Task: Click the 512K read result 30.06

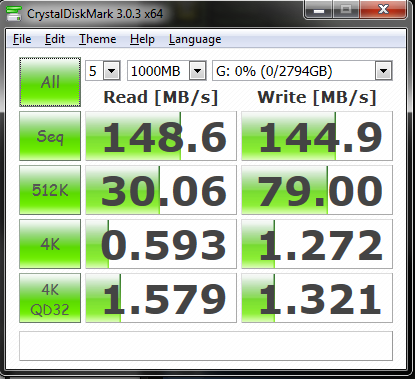Action: pos(161,190)
